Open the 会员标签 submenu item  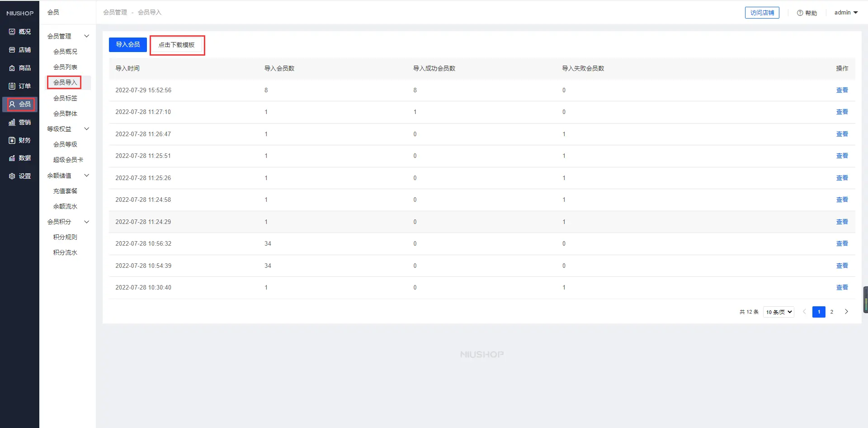click(x=65, y=98)
